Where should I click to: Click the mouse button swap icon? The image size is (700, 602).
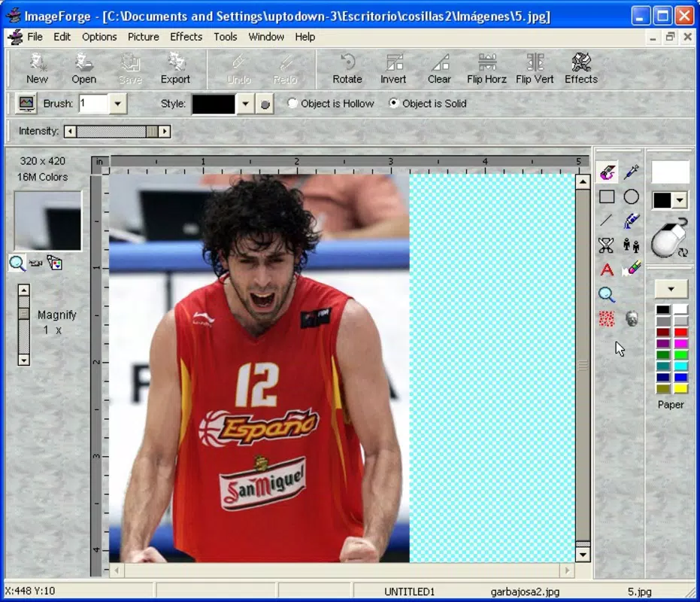pos(668,238)
